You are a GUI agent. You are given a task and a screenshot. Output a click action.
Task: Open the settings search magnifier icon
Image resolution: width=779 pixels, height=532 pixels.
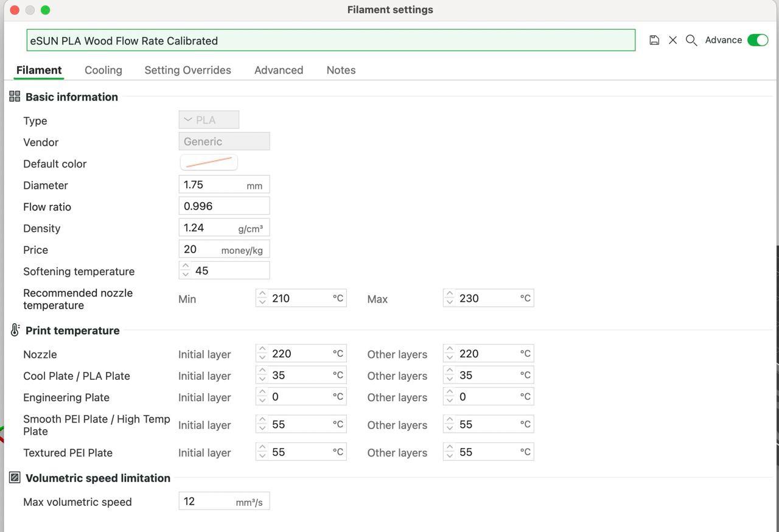[x=691, y=40]
